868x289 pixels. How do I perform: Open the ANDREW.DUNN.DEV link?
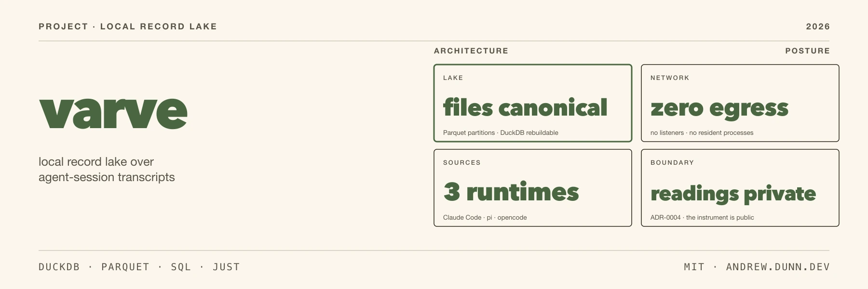click(x=778, y=267)
